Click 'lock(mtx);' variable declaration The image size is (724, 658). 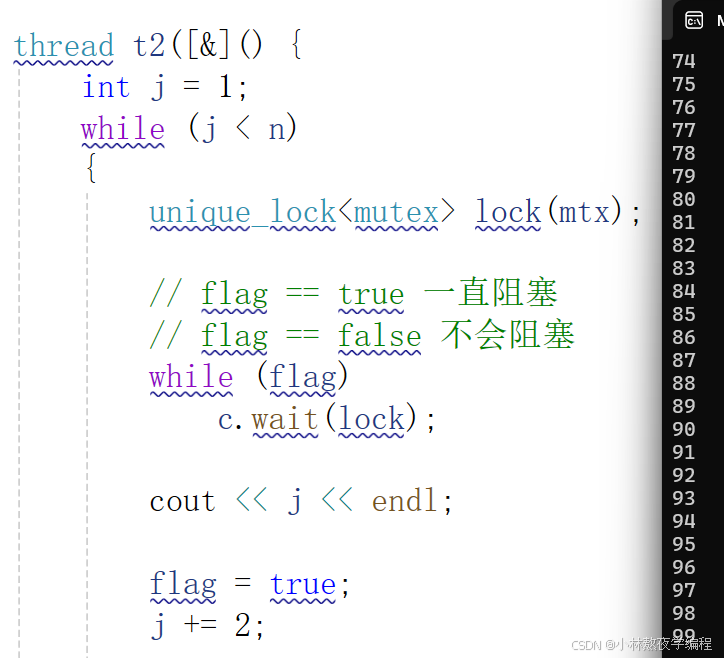coord(558,211)
